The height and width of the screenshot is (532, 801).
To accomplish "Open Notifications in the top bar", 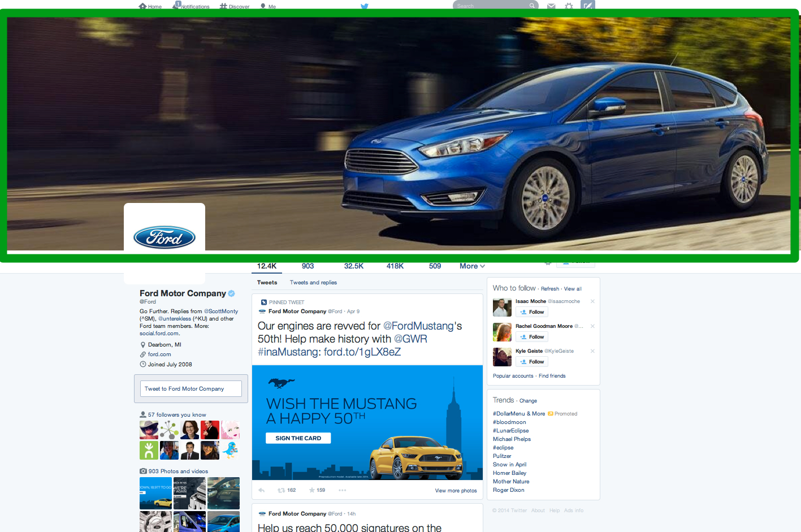I will (x=191, y=6).
